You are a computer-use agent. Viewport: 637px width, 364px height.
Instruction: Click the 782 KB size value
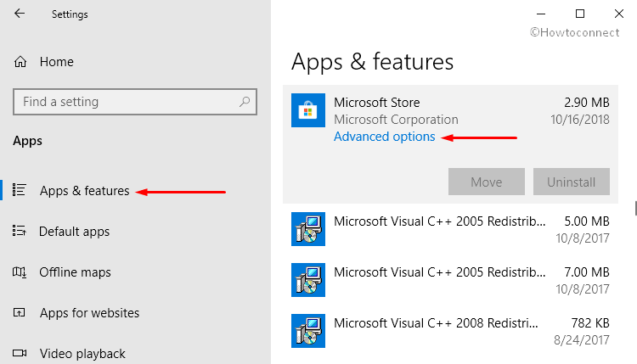[590, 323]
